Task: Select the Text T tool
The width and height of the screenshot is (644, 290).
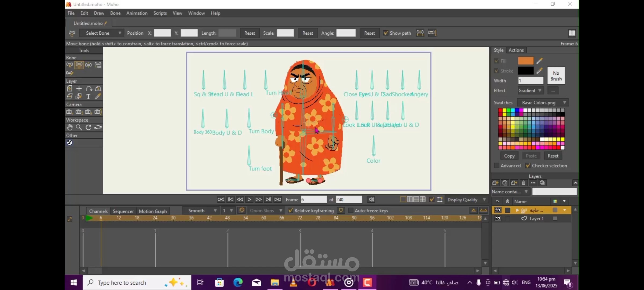Action: pyautogui.click(x=88, y=96)
